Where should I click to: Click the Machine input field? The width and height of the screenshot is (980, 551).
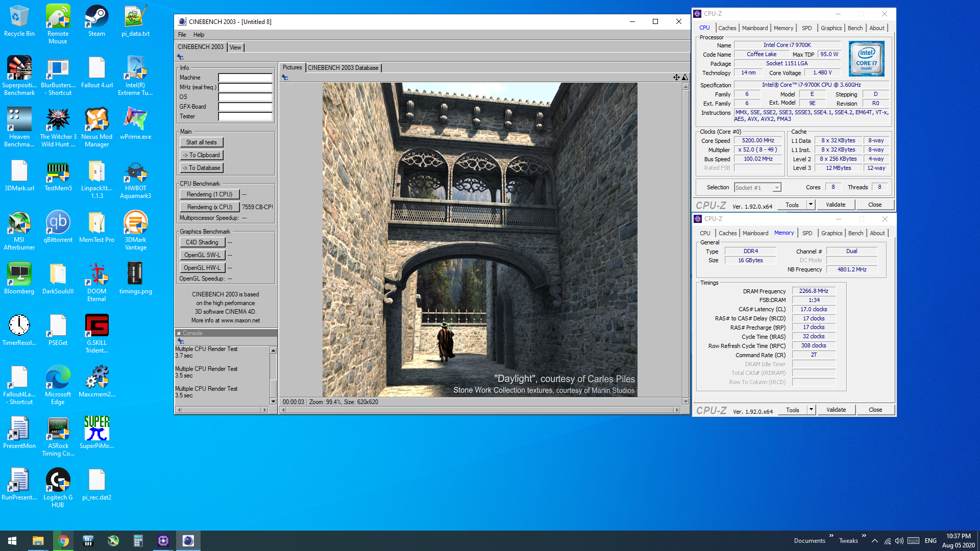[246, 78]
